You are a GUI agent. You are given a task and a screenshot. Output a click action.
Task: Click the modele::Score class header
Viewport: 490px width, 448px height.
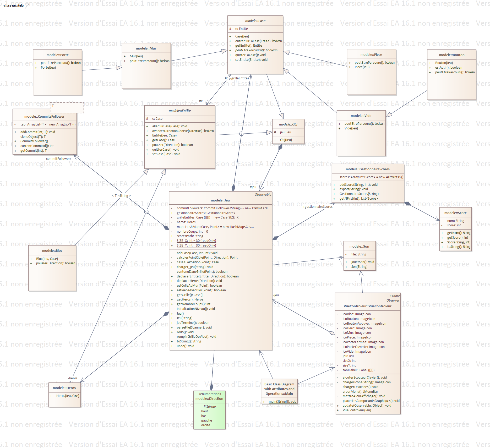pyautogui.click(x=455, y=213)
